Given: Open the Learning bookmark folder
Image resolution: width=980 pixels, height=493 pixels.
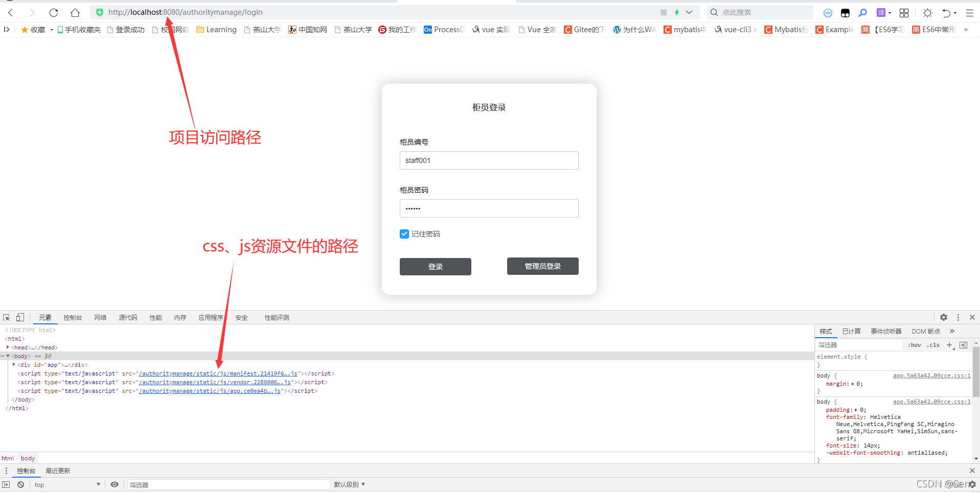Looking at the screenshot, I should [216, 30].
